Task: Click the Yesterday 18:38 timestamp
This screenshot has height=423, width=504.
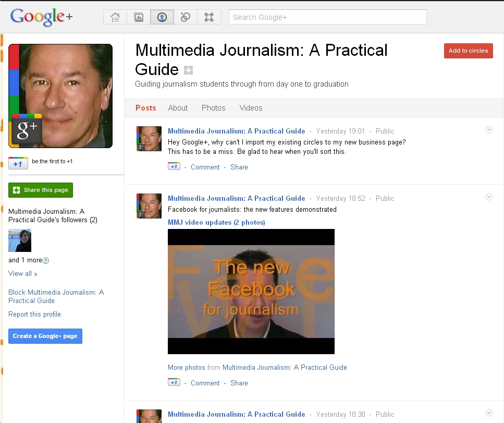Action: pos(340,414)
